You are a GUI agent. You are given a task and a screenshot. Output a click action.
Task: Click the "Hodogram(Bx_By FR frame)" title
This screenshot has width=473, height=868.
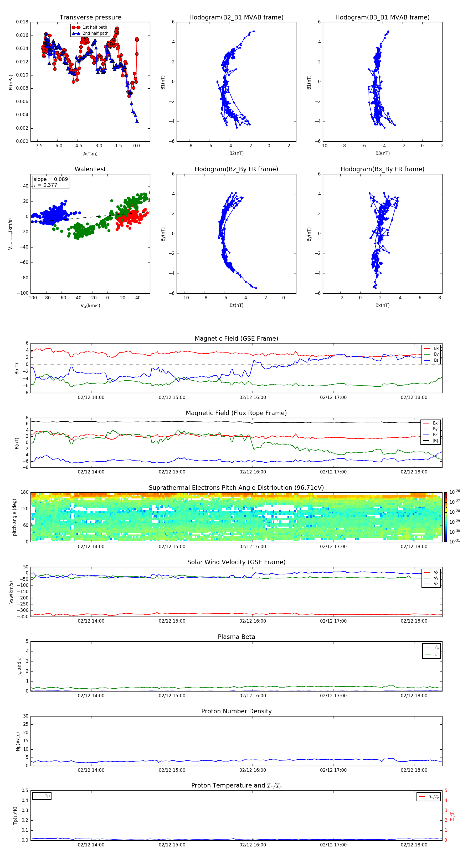pyautogui.click(x=382, y=169)
